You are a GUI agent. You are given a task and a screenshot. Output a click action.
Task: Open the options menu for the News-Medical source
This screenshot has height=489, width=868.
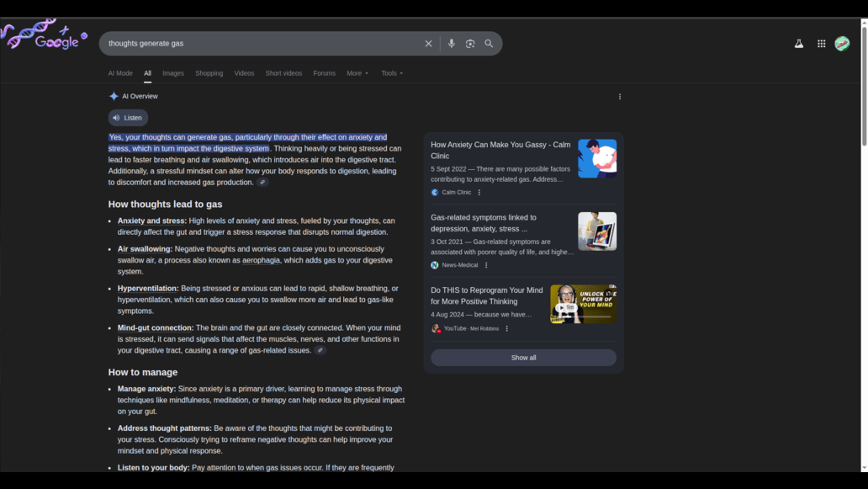[x=486, y=265]
